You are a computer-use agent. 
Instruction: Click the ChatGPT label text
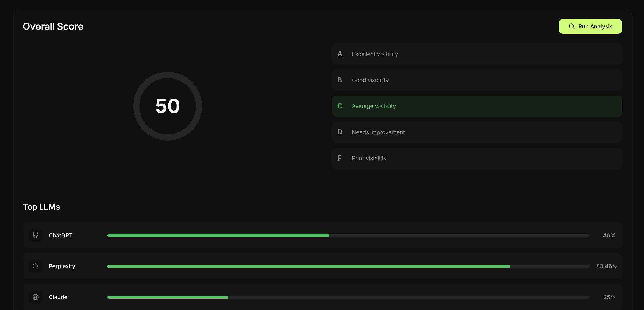[60, 235]
